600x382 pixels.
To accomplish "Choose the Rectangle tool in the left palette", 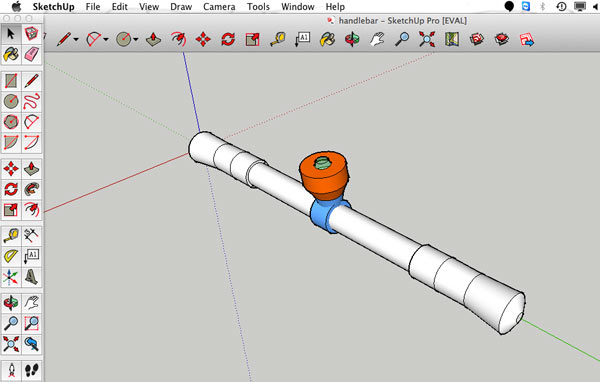I will coord(11,81).
